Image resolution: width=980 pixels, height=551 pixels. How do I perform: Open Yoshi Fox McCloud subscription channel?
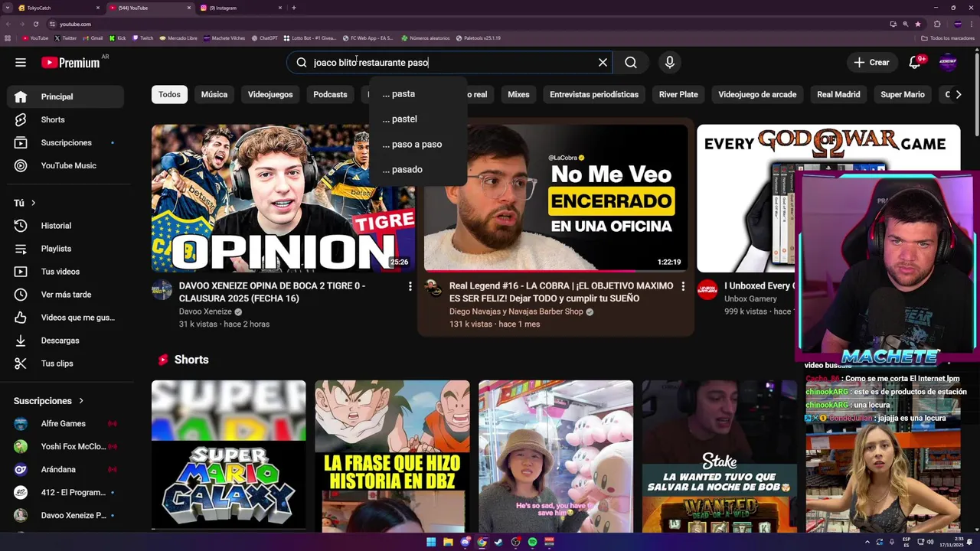65,447
